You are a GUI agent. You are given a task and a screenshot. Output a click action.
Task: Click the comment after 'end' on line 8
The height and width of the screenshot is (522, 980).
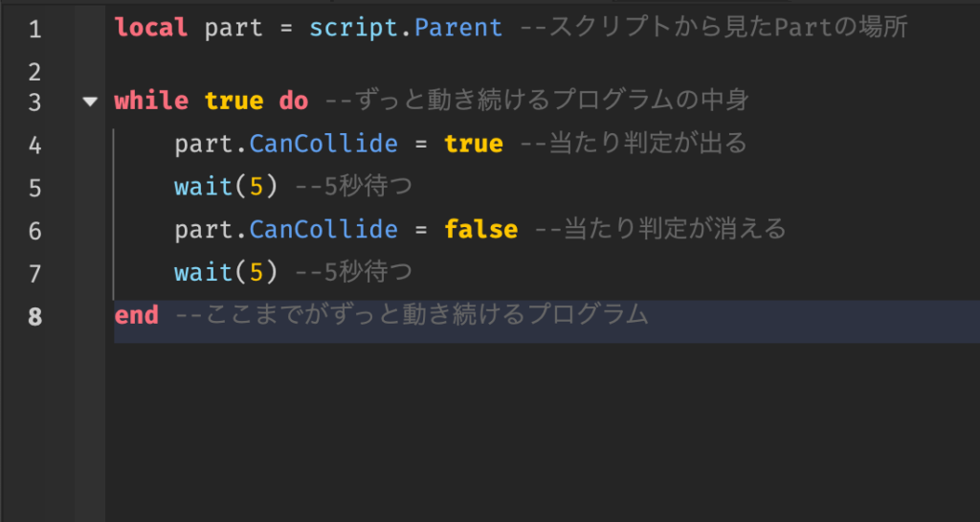412,314
